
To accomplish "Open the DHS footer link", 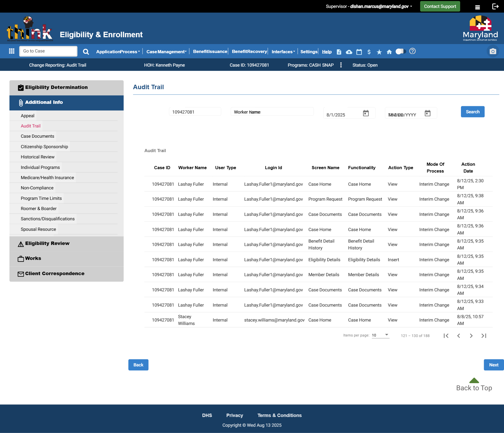I will (207, 415).
